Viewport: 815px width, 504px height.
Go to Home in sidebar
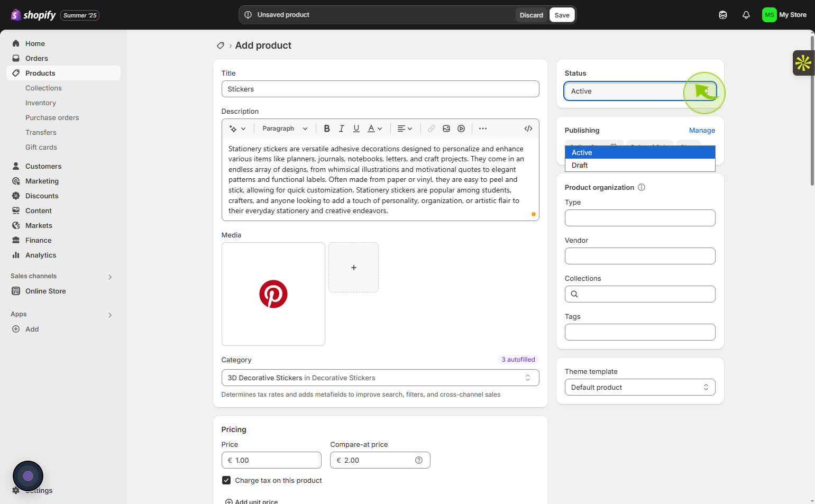pos(63,43)
